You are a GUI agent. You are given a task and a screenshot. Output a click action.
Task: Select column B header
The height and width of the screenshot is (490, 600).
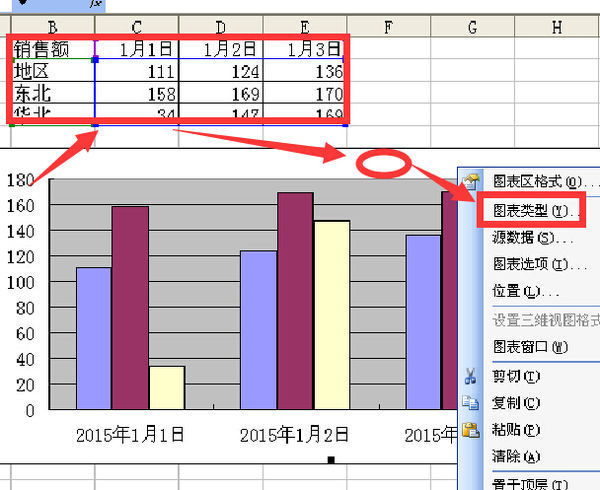tap(53, 26)
